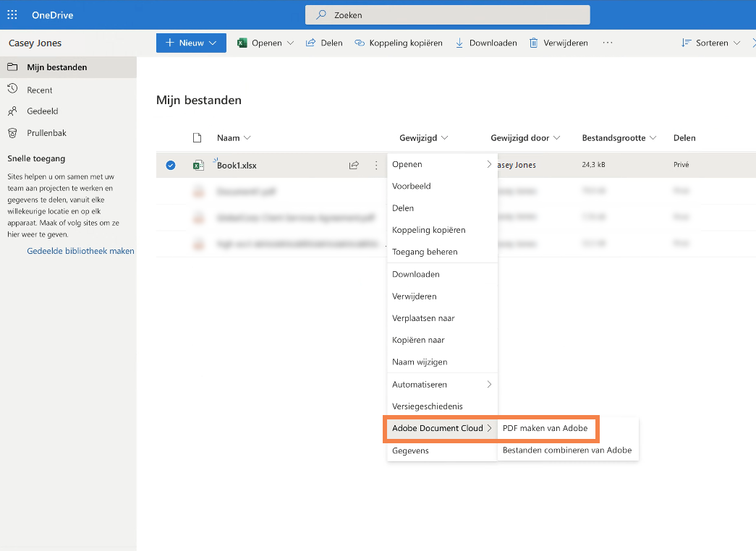Open the Bestandsgrootte column dropdown
Viewport: 756px width, 551px height.
coord(653,138)
